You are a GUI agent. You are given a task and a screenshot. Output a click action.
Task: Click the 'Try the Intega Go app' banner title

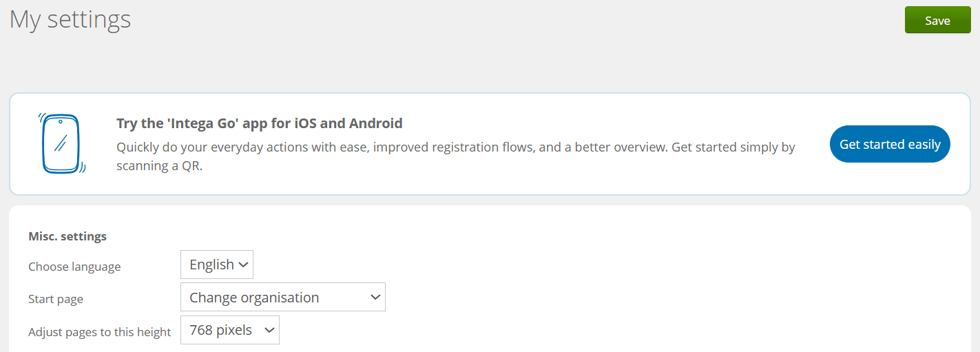[259, 124]
